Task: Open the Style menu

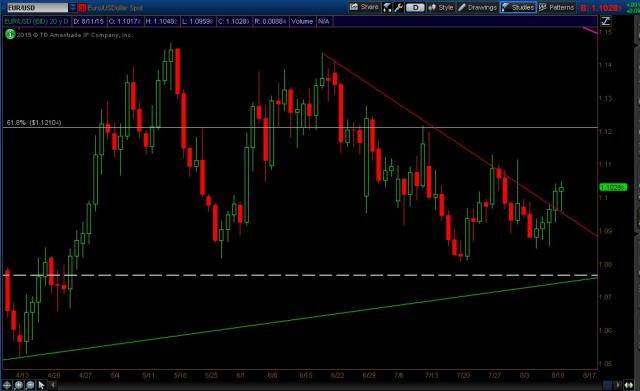Action: tap(441, 7)
